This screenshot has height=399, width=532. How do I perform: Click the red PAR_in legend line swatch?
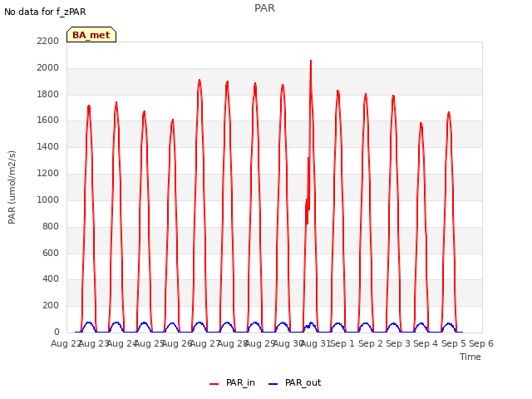click(214, 384)
